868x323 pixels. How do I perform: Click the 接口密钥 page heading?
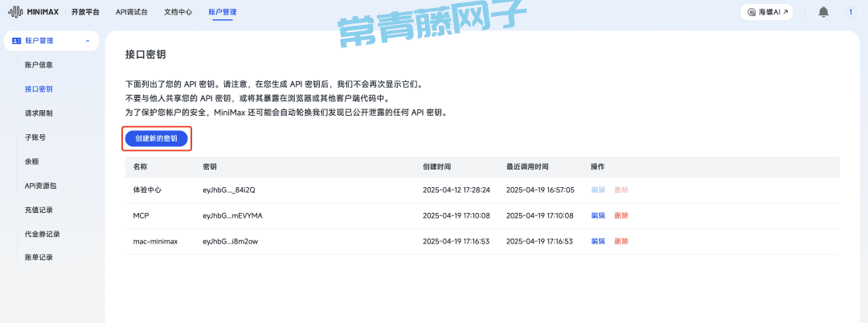[x=145, y=55]
